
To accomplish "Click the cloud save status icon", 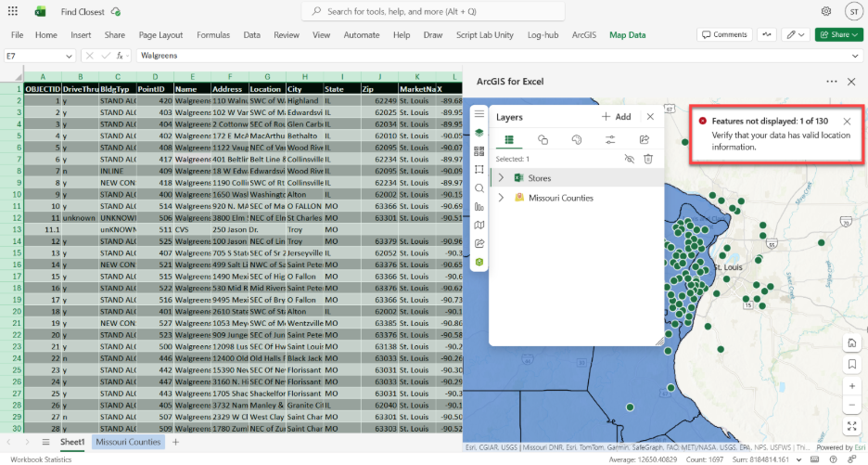I will [x=116, y=12].
